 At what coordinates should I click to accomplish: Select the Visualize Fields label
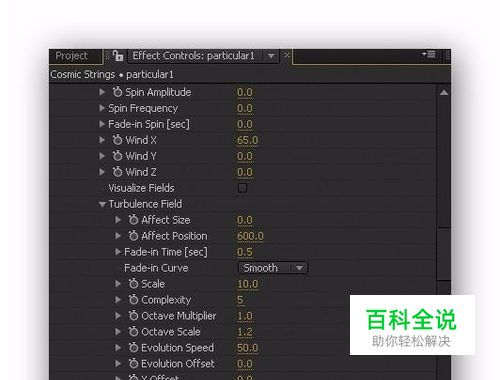click(x=141, y=188)
